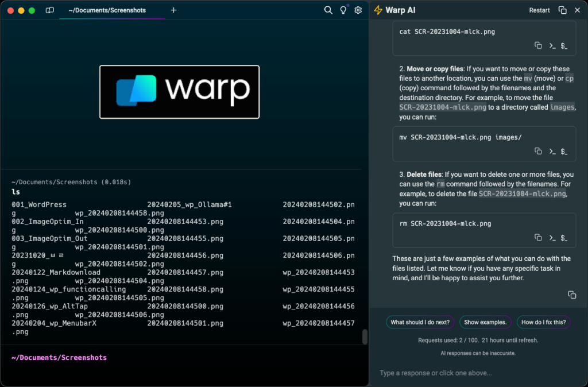Toggle the notifications lightbulb indicator
The width and height of the screenshot is (588, 387).
tap(343, 10)
